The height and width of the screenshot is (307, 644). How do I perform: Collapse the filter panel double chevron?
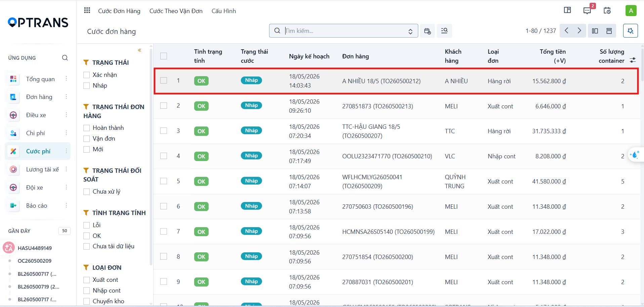pos(139,50)
